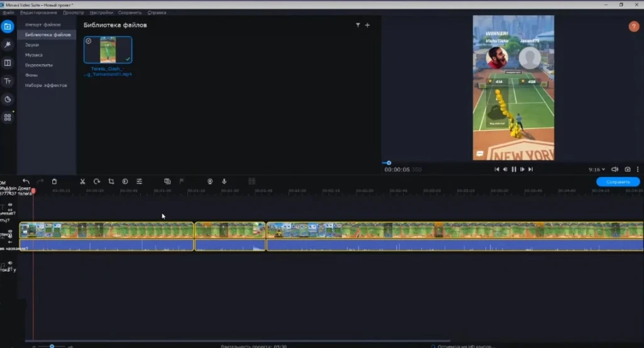Select the first video clip on timeline
Screen dimensions: 644x348
point(106,231)
